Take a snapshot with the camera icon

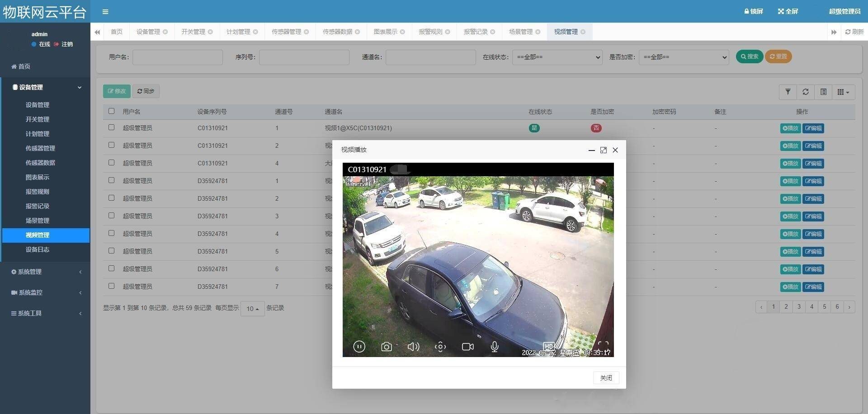click(x=386, y=347)
